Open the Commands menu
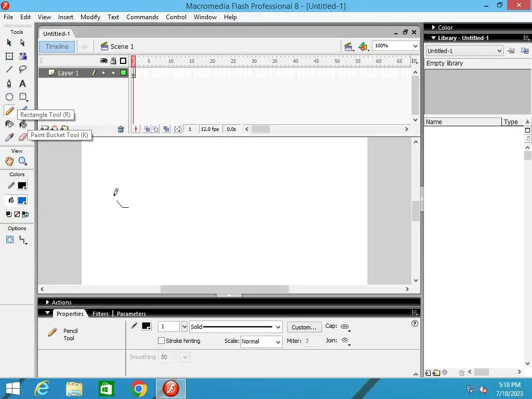 pyautogui.click(x=142, y=17)
